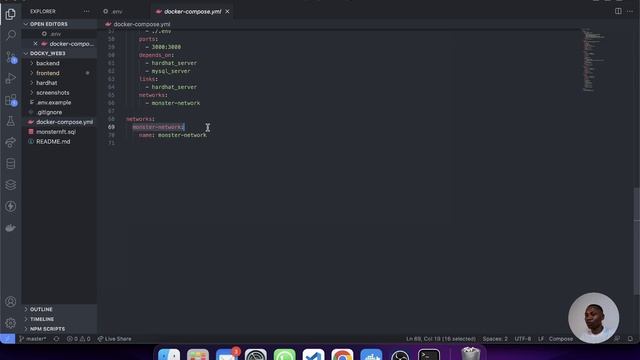This screenshot has width=640, height=360.
Task: Click the master branch in status bar
Action: pos(33,339)
